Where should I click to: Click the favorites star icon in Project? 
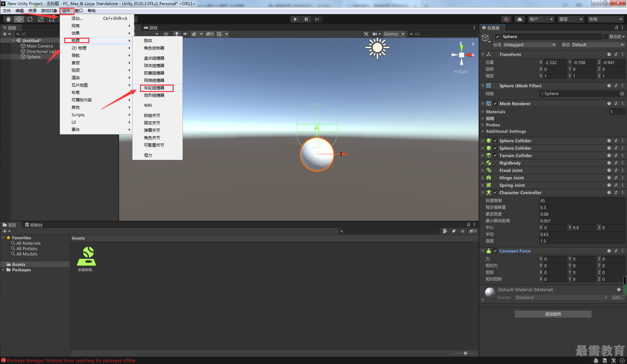pyautogui.click(x=463, y=231)
